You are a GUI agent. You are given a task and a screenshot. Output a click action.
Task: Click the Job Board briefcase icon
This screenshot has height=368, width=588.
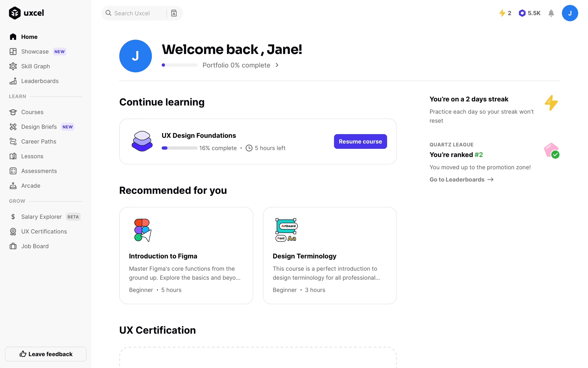(13, 246)
